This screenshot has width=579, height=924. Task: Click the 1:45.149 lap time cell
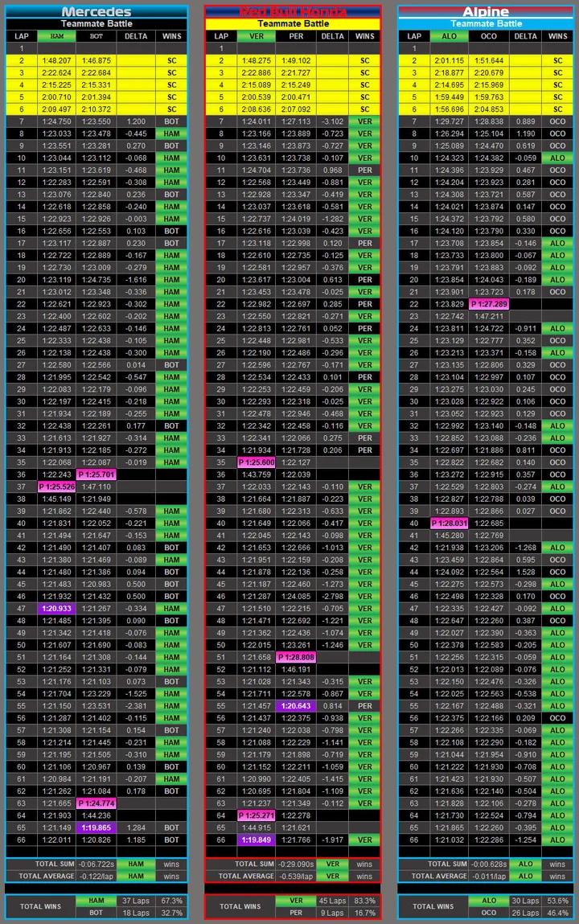tap(57, 499)
